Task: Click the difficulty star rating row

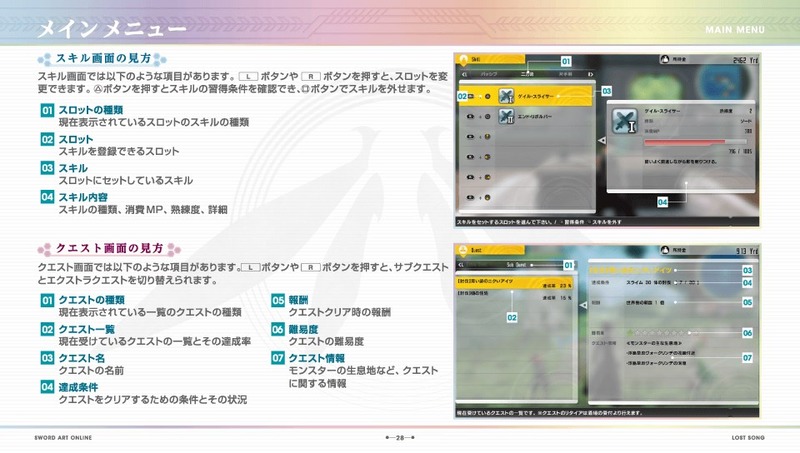Action: point(662,333)
